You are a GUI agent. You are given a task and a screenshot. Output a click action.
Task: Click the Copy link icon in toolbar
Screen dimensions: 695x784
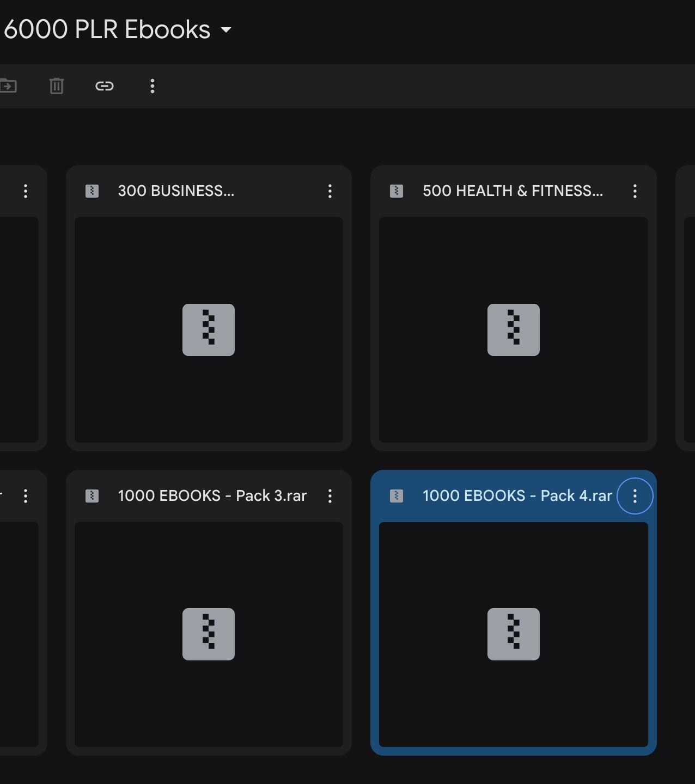pyautogui.click(x=105, y=86)
